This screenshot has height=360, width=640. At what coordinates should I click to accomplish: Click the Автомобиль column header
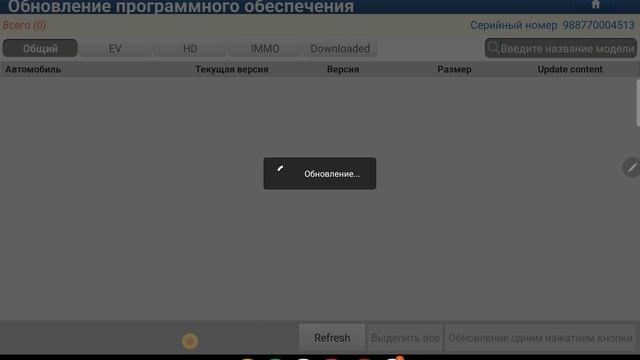click(x=33, y=69)
